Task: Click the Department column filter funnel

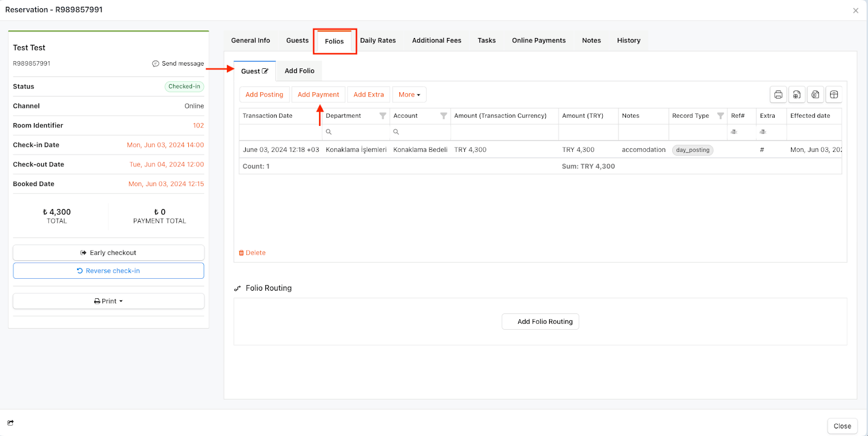Action: [382, 116]
